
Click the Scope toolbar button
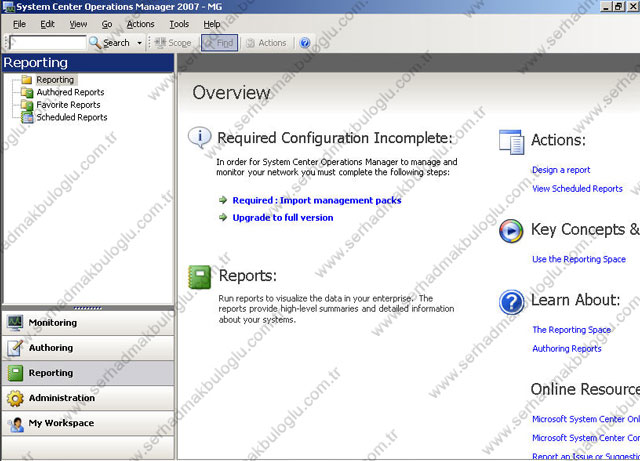point(173,42)
